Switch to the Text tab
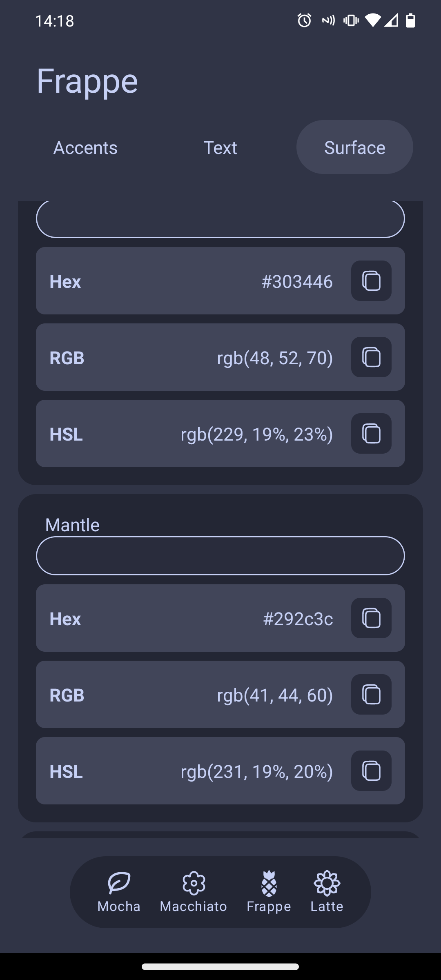The image size is (441, 980). coord(220,147)
